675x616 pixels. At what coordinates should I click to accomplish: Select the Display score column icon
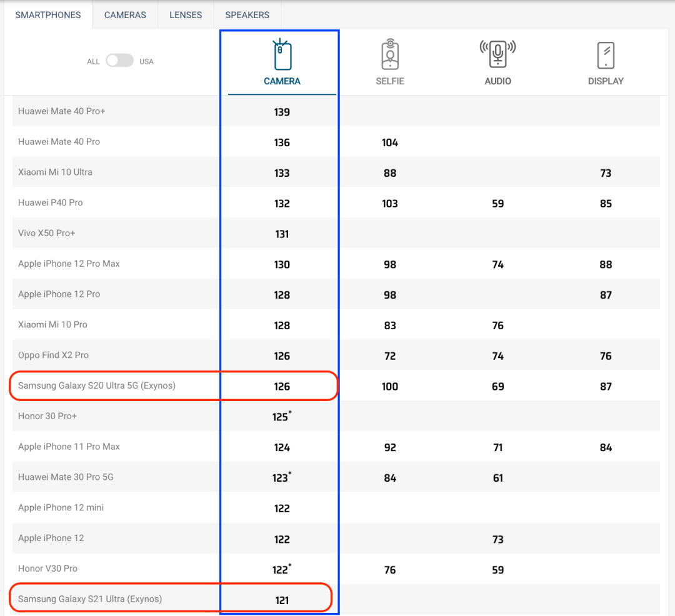[606, 55]
